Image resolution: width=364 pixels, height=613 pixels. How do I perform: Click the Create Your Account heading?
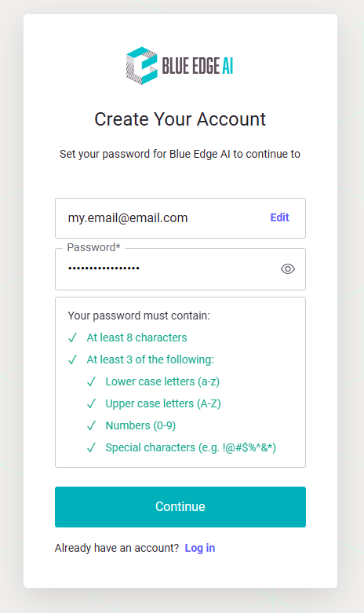point(180,119)
